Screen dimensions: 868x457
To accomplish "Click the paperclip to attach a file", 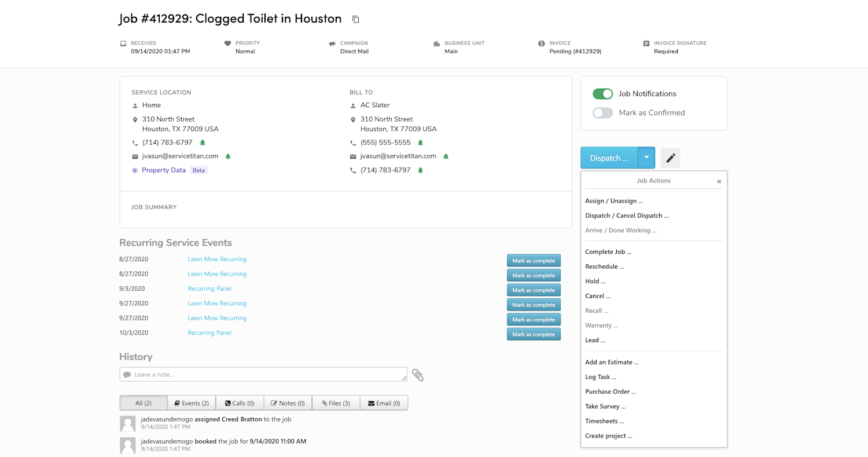I will click(x=418, y=375).
